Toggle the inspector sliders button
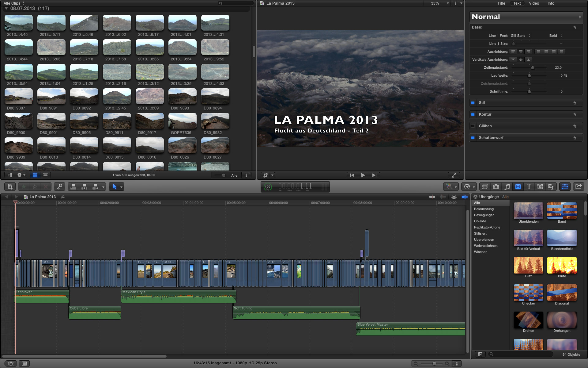The height and width of the screenshot is (368, 588). (x=565, y=186)
